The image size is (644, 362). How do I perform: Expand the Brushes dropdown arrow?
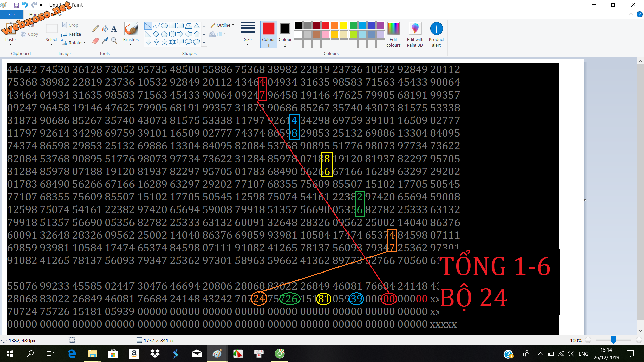click(x=131, y=44)
